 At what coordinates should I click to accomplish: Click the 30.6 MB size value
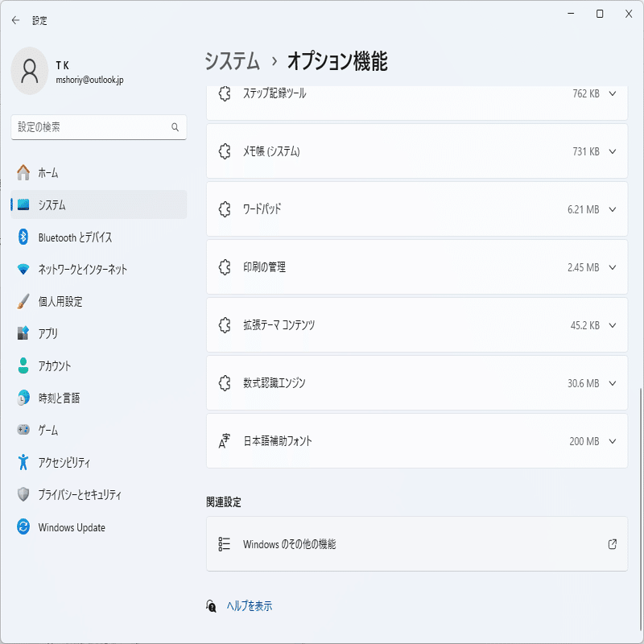tap(583, 383)
